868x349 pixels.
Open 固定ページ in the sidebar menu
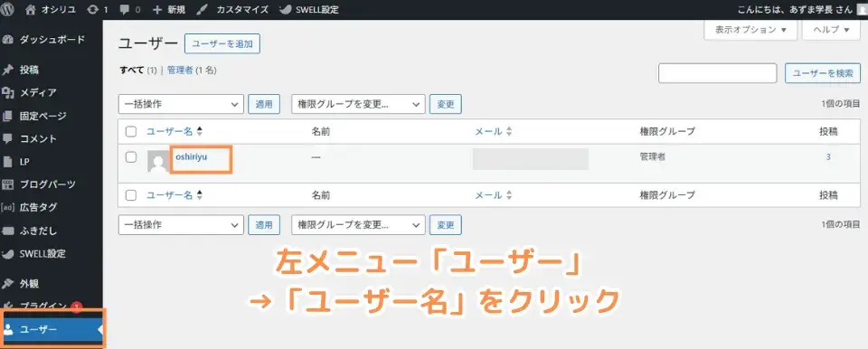[x=43, y=117]
